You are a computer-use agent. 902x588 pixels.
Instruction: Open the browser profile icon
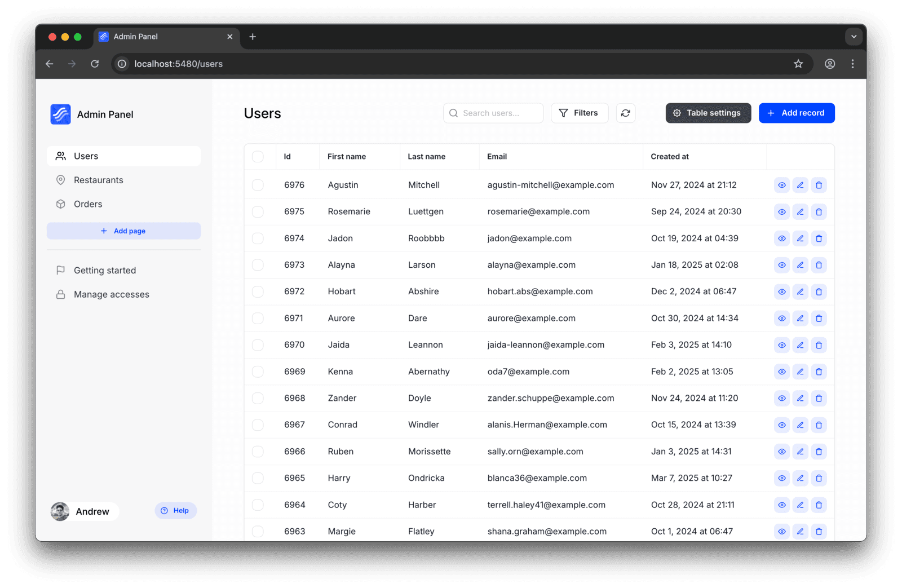tap(830, 64)
